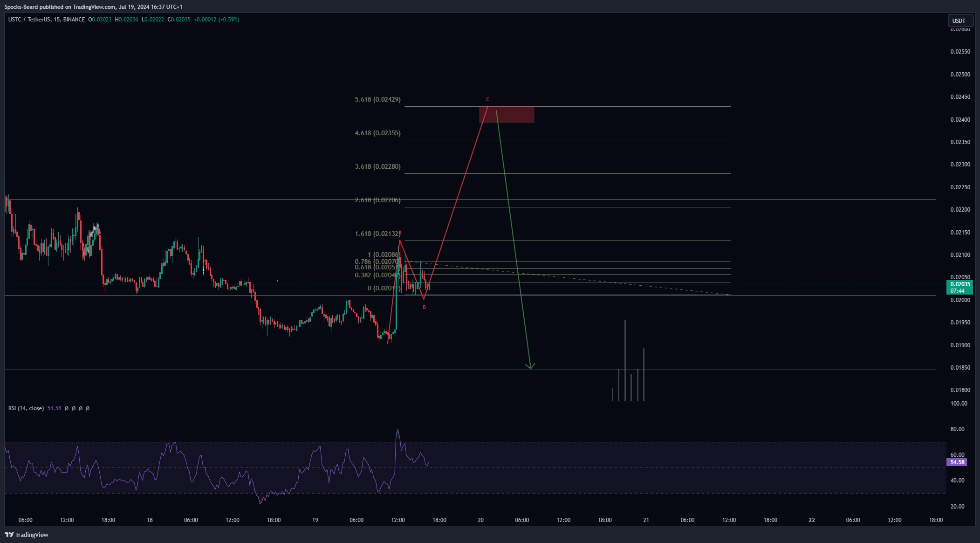Viewport: 980px width, 543px height.
Task: Click the 0.01950 price axis label
Action: coord(960,323)
